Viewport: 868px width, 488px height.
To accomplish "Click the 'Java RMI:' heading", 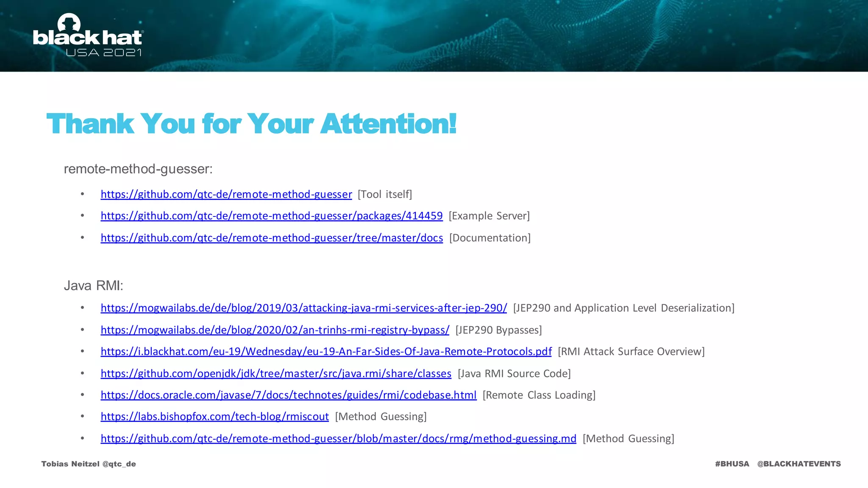I will (93, 286).
